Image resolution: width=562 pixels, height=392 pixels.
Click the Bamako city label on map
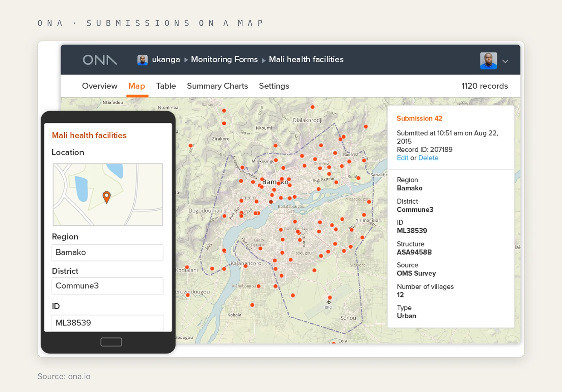coord(275,182)
